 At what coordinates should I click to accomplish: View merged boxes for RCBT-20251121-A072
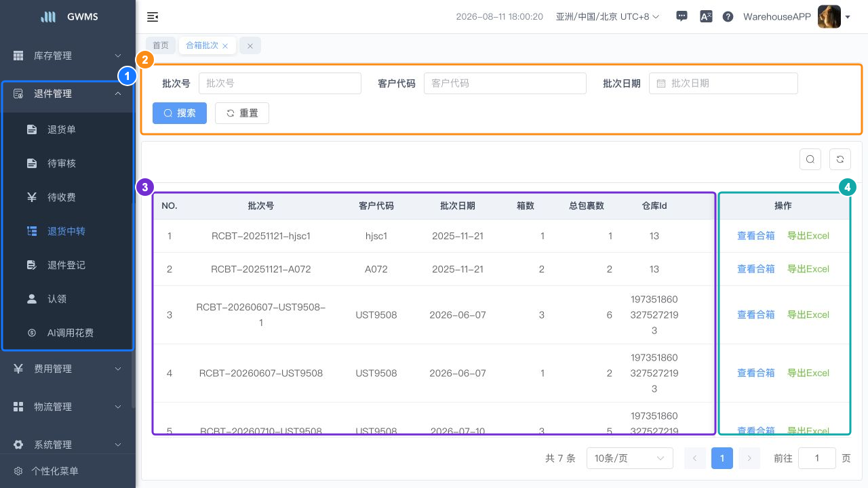[x=755, y=269]
